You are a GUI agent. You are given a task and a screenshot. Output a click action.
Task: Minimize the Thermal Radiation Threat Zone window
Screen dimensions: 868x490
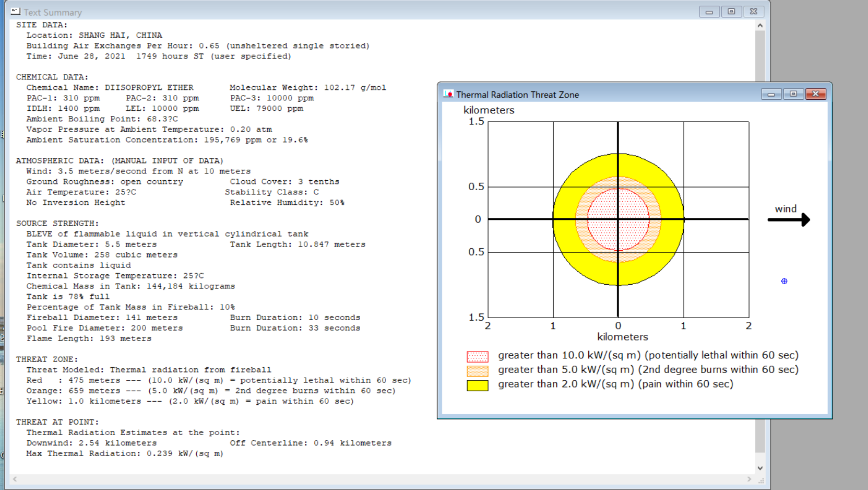coord(771,94)
